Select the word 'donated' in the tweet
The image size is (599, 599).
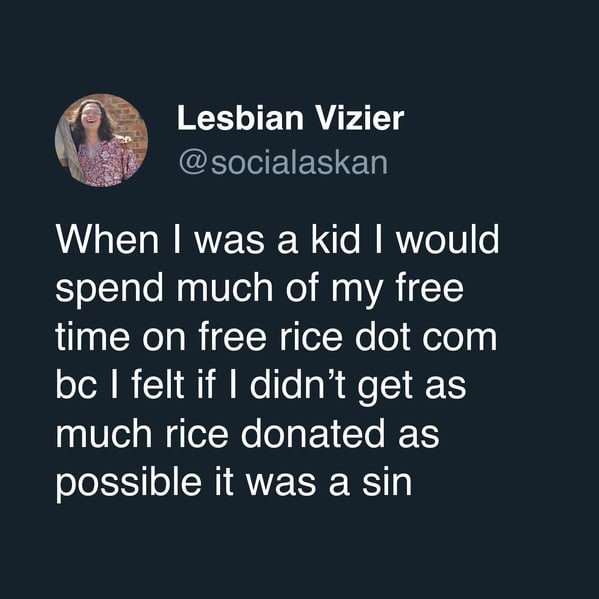[312, 433]
